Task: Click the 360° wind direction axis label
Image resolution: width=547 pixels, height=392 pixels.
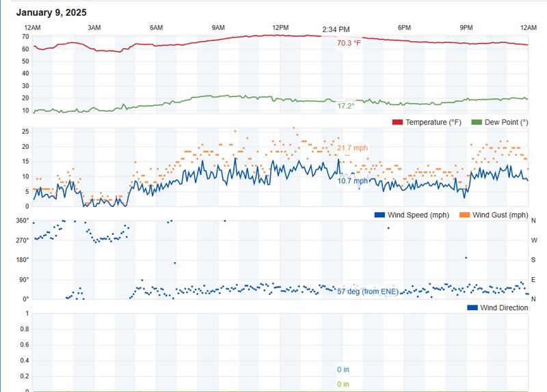Action: point(23,221)
